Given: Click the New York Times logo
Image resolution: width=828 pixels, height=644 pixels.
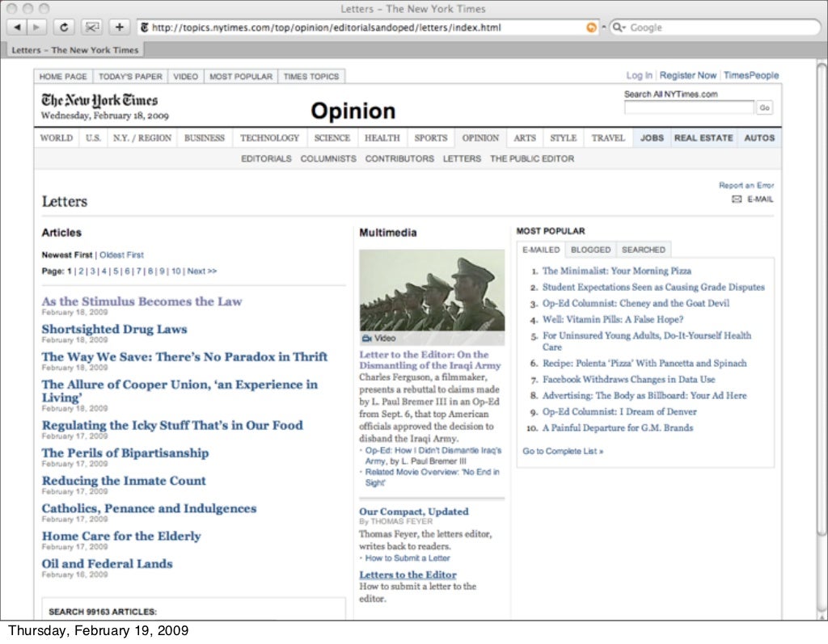Looking at the screenshot, I should tap(99, 99).
